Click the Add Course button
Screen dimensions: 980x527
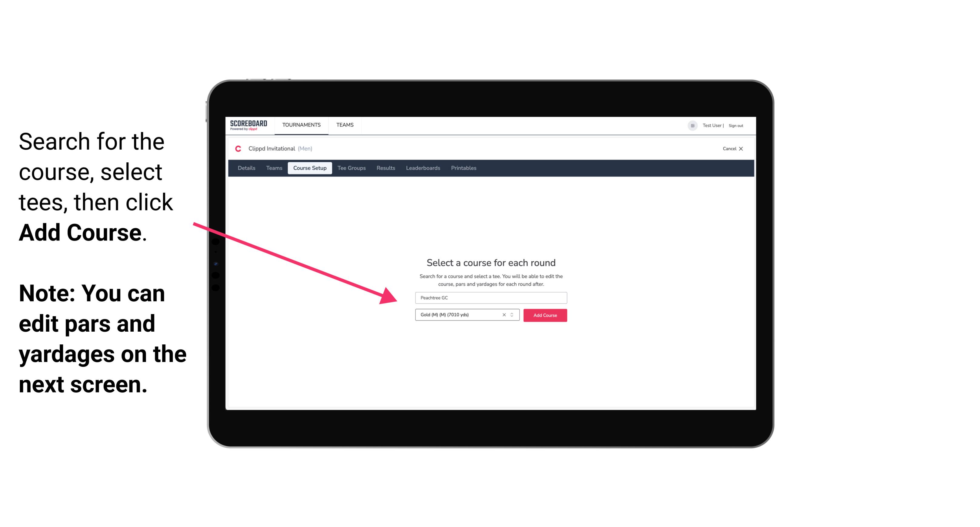point(545,315)
